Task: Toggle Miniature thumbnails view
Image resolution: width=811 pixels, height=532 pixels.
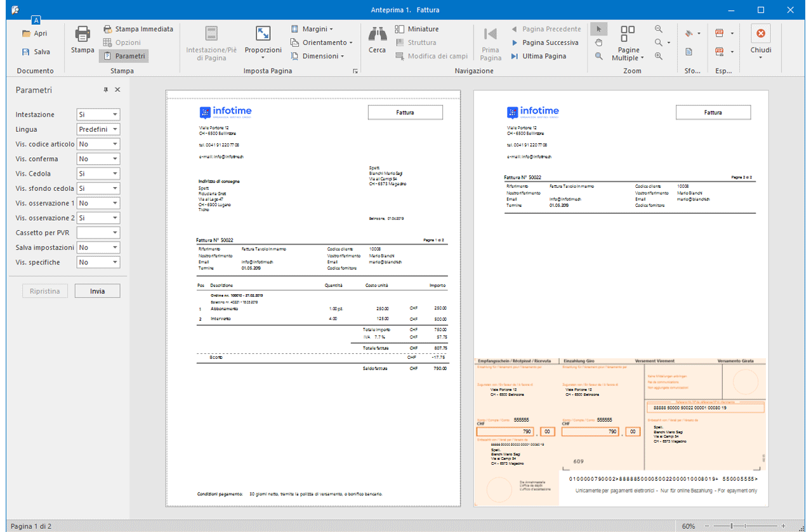Action: coord(417,29)
